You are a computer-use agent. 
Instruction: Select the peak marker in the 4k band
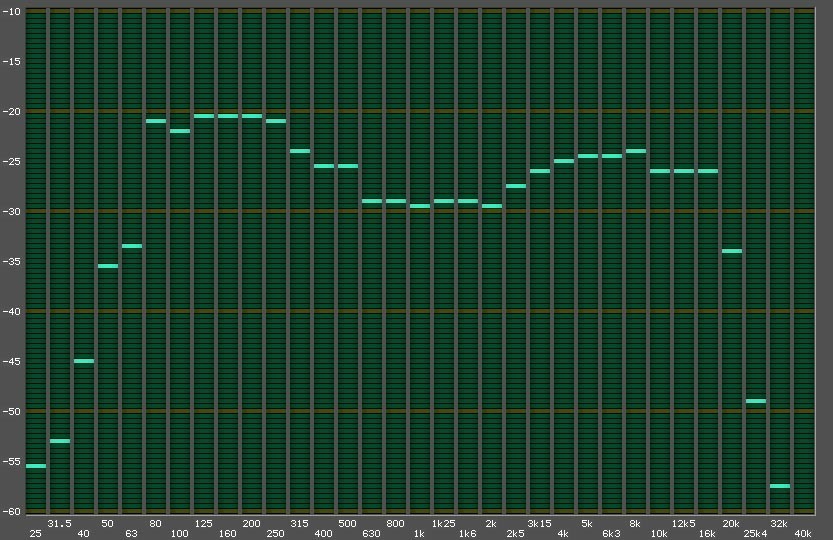pos(564,161)
